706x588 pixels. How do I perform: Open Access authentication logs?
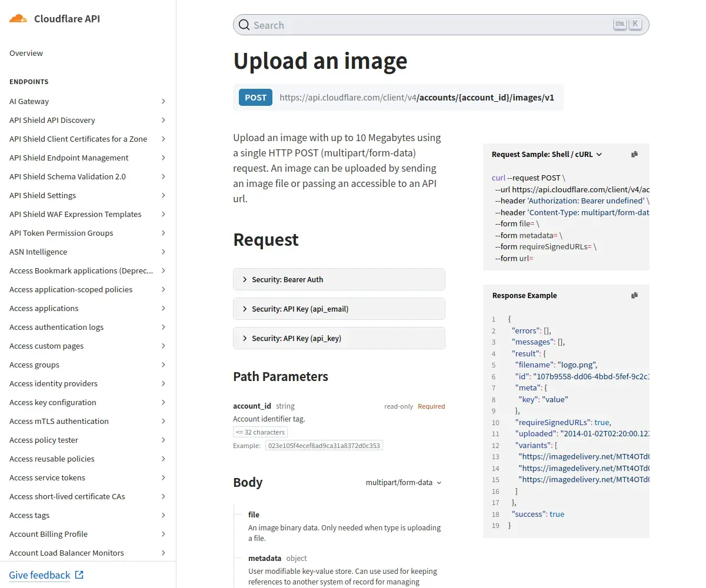[x=56, y=327]
